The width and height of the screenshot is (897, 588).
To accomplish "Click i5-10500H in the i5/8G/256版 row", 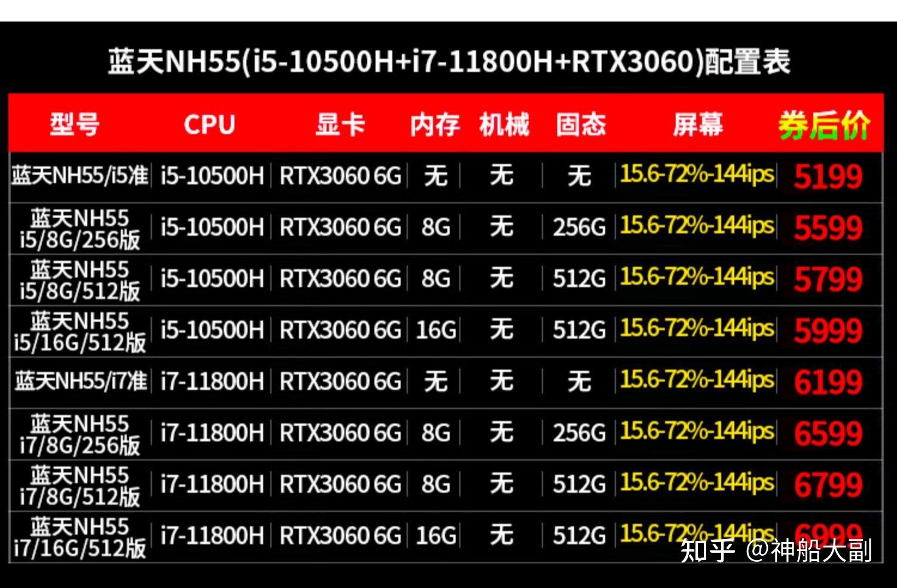I will pos(212,227).
